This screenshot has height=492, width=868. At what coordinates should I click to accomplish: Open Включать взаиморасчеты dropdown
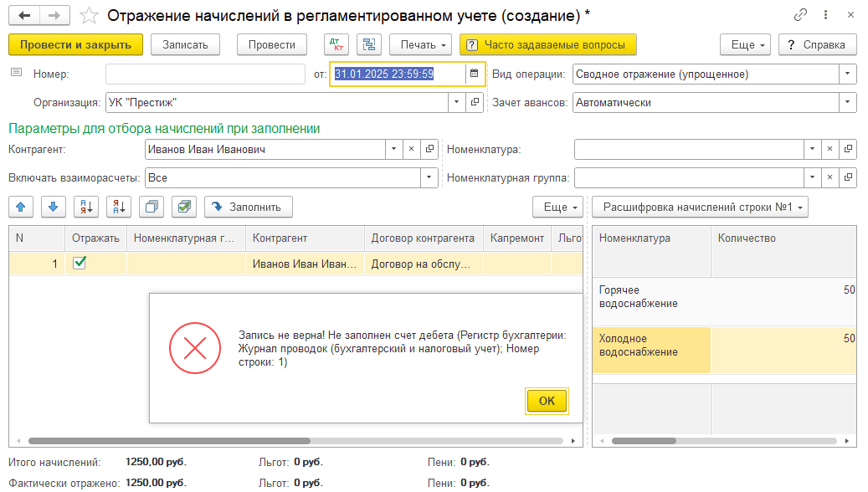429,177
